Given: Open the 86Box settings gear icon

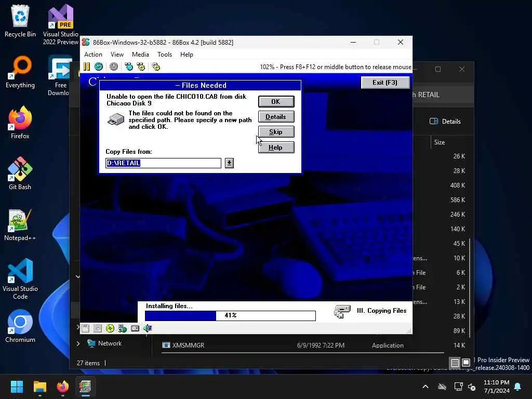Looking at the screenshot, I should pyautogui.click(x=156, y=66).
